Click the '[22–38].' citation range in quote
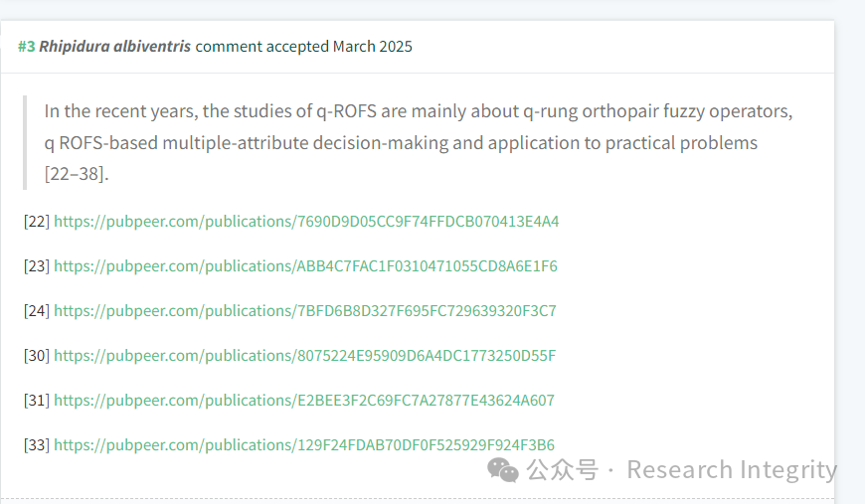The image size is (865, 504). pyautogui.click(x=77, y=174)
